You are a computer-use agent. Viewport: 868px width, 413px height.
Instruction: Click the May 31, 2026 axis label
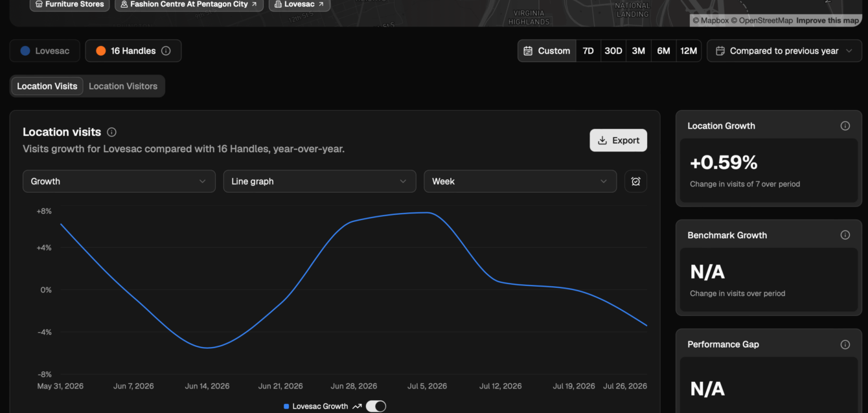60,386
